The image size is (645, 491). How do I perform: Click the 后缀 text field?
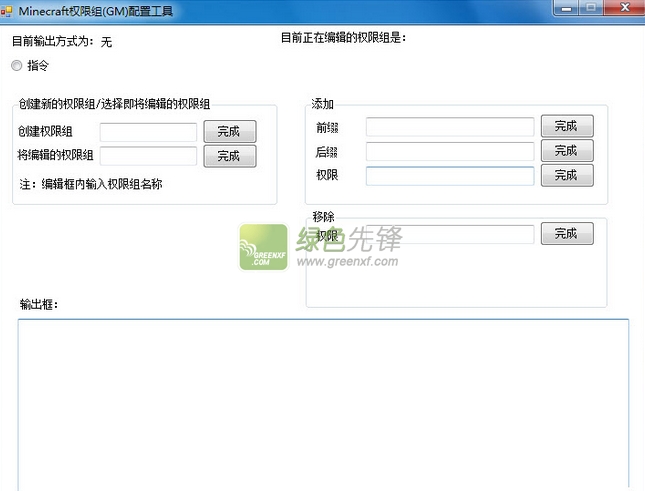450,151
